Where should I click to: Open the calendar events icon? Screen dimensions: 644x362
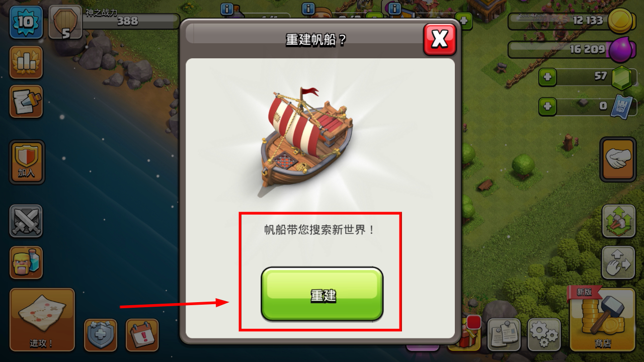click(142, 335)
